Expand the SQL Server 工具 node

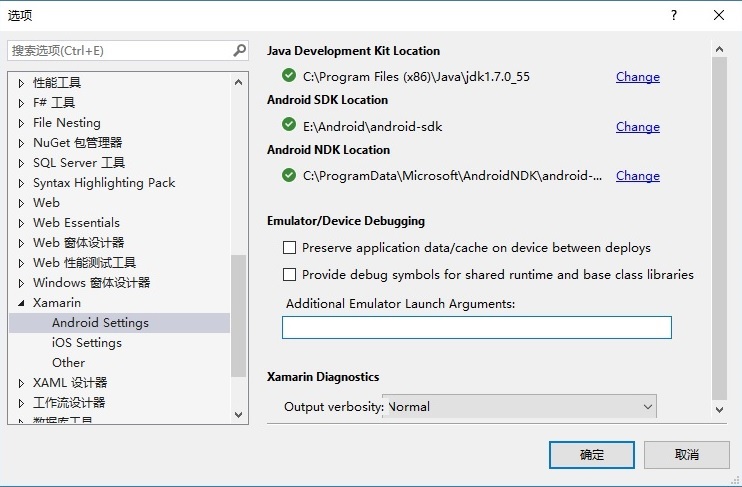(x=22, y=163)
